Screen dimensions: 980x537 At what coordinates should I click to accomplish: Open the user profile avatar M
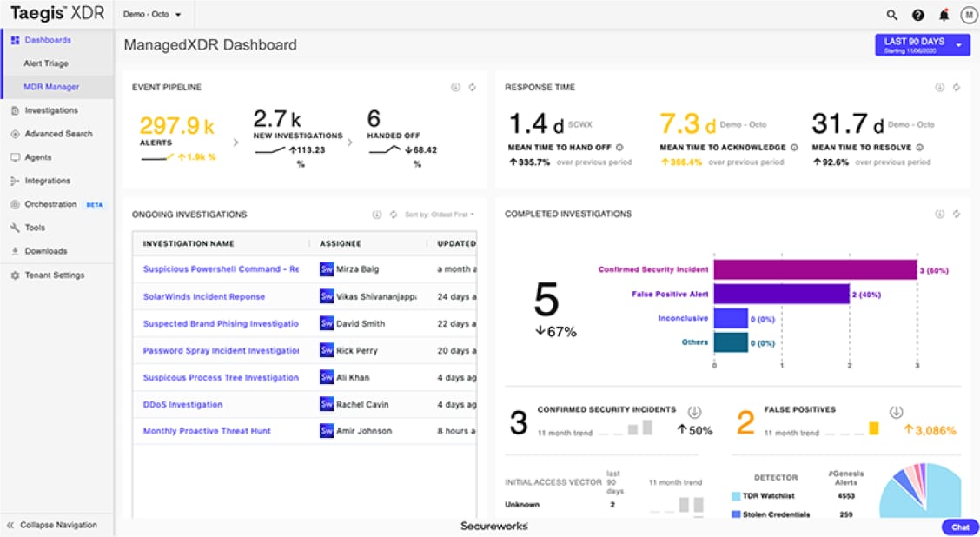click(x=968, y=15)
